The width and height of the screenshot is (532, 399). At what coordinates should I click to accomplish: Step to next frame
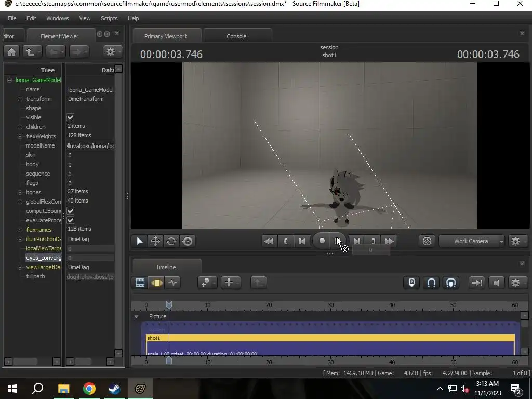tap(356, 241)
